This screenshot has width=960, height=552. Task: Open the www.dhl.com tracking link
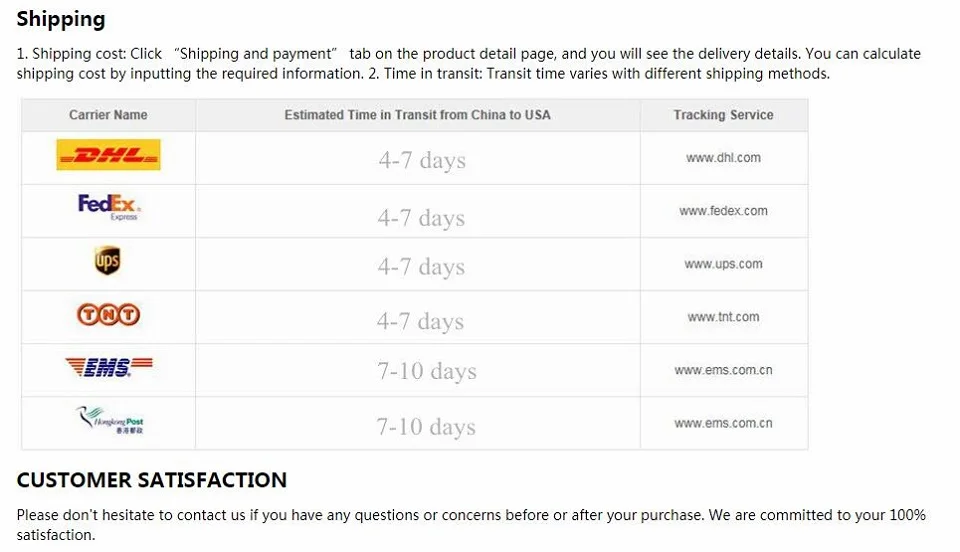pos(723,158)
